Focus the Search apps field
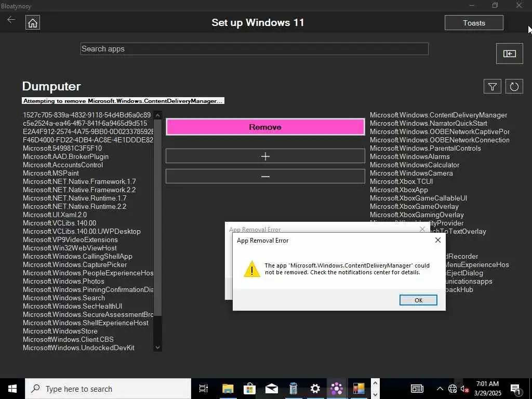532x399 pixels. 255,49
